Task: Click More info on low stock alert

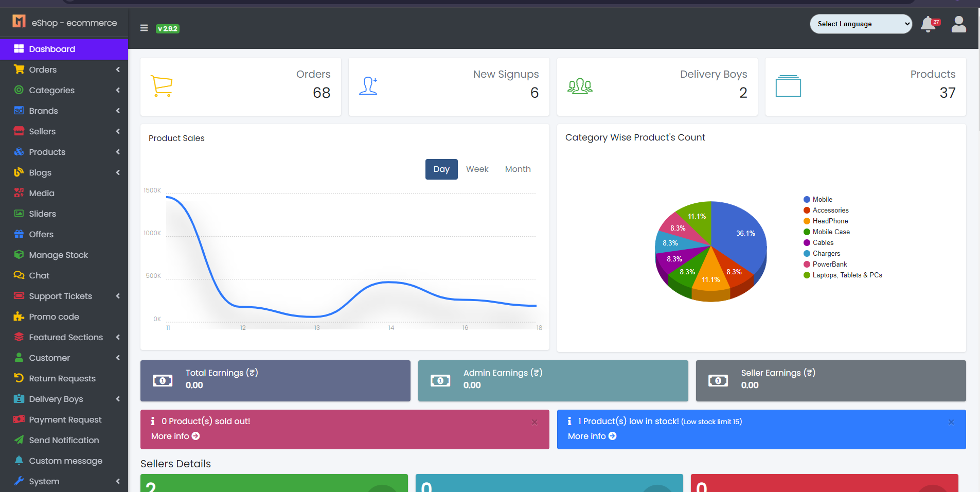Action: 592,436
